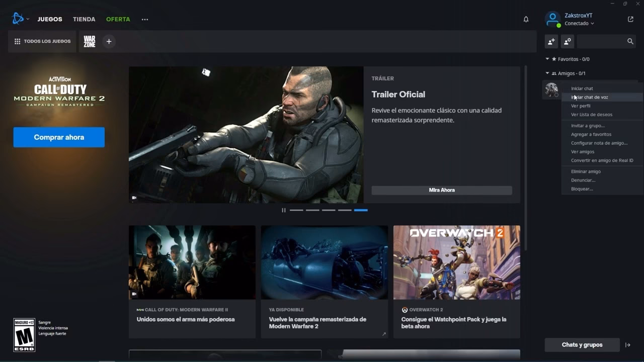Go to the JUEGOS tab

coord(50,19)
